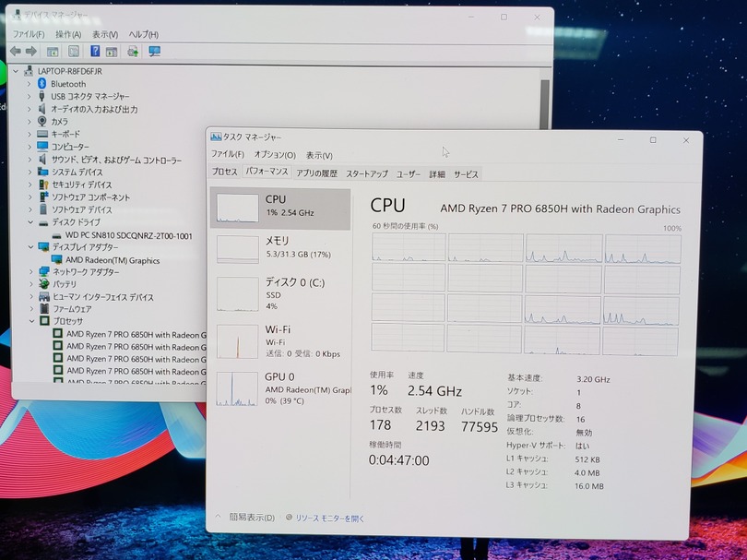This screenshot has width=747, height=560.
Task: Select the Wi-Fi item in the performance sidebar
Action: [280, 341]
